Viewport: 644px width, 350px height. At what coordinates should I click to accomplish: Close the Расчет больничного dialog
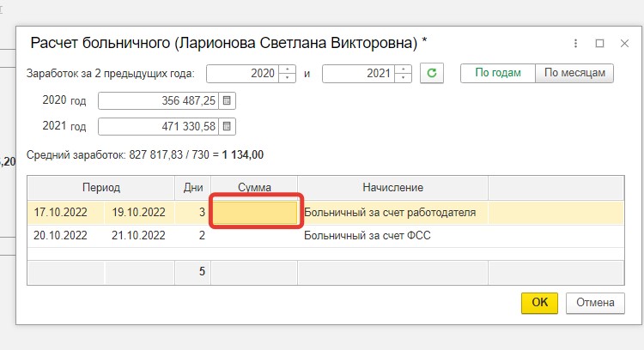coord(625,43)
